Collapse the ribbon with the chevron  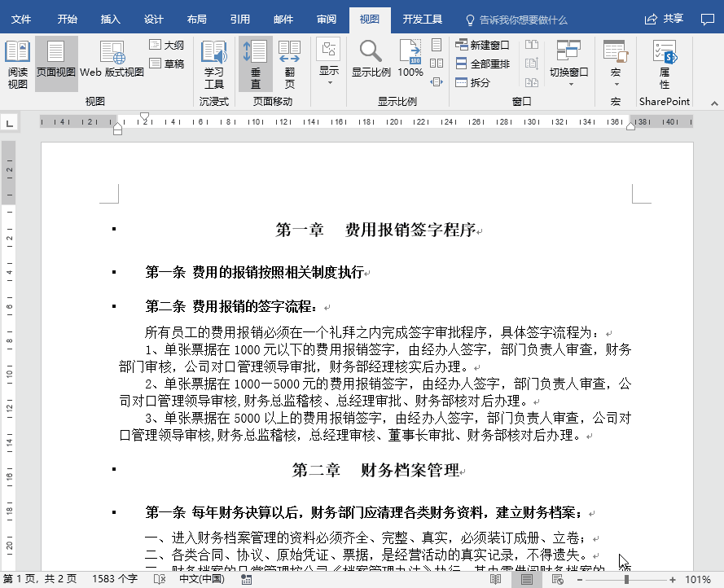pos(714,103)
